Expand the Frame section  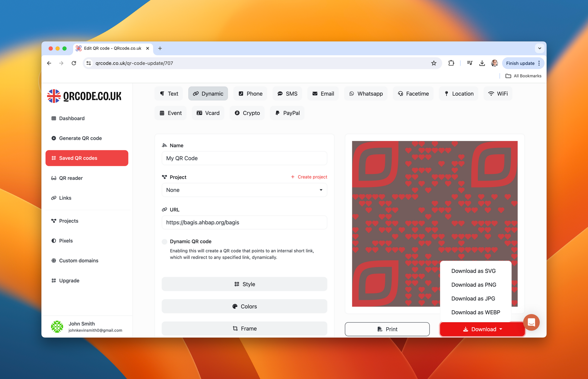point(244,328)
